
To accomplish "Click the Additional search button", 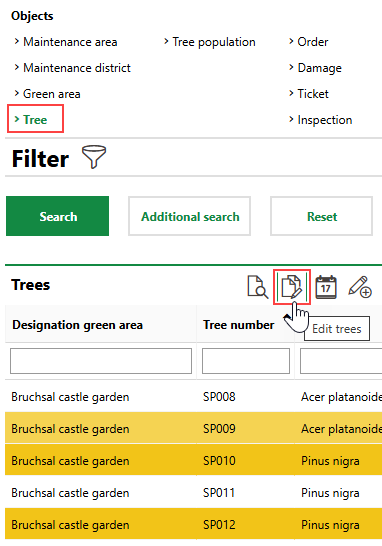I will [190, 216].
